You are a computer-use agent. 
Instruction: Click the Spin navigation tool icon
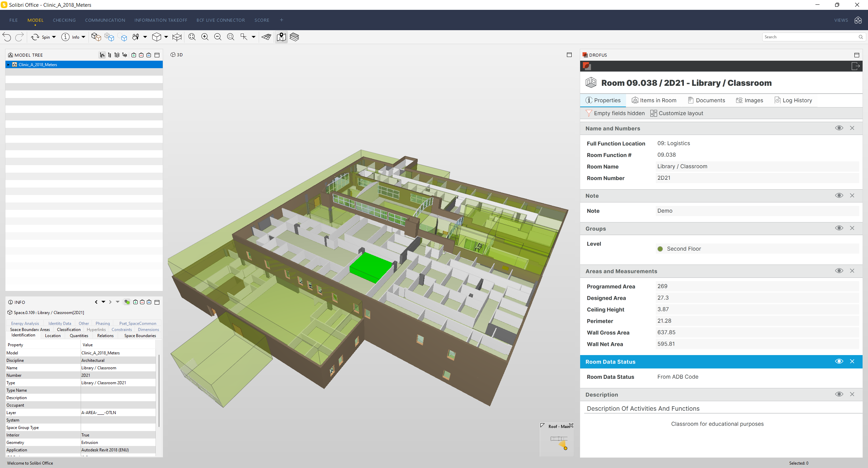point(36,37)
